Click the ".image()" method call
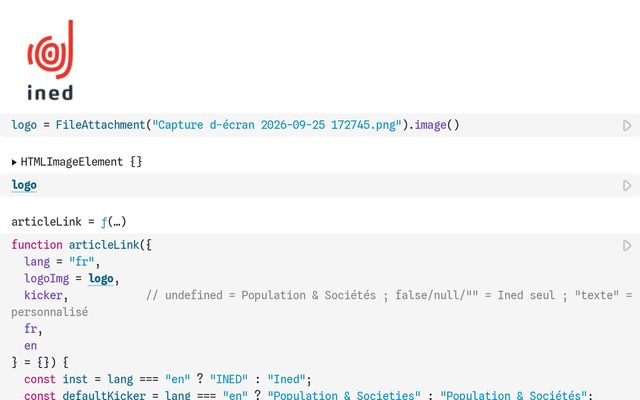This screenshot has height=400, width=640. [434, 125]
